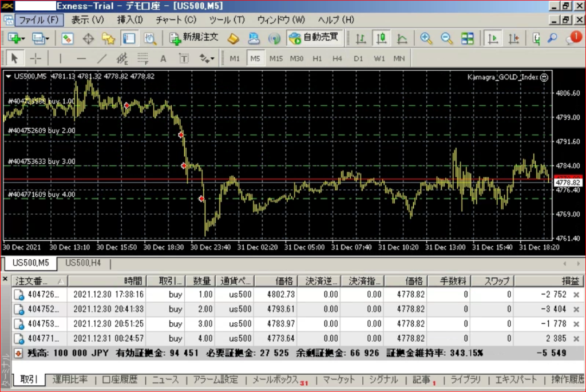Screen dimensions: 586x392
Task: Open the new chart dropdown arrow
Action: (x=23, y=39)
